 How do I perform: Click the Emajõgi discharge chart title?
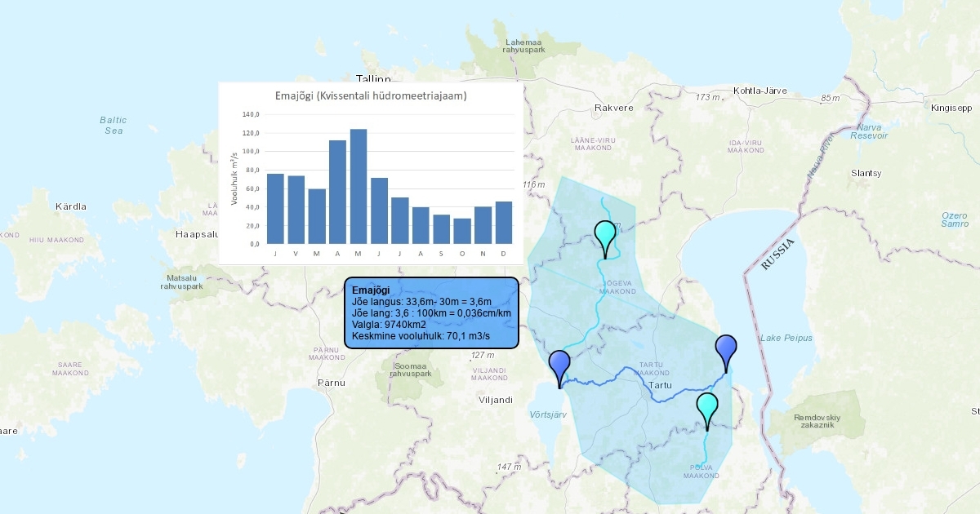click(370, 96)
